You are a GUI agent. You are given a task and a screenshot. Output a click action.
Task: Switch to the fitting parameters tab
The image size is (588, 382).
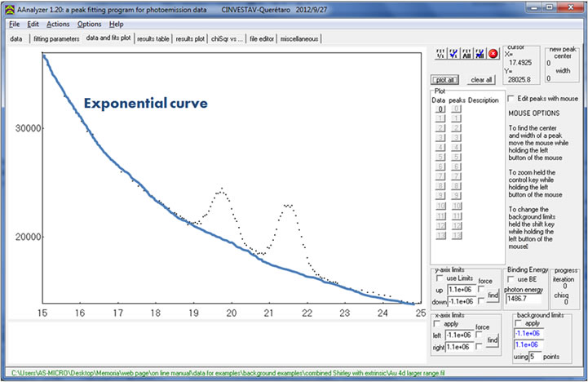pos(55,38)
